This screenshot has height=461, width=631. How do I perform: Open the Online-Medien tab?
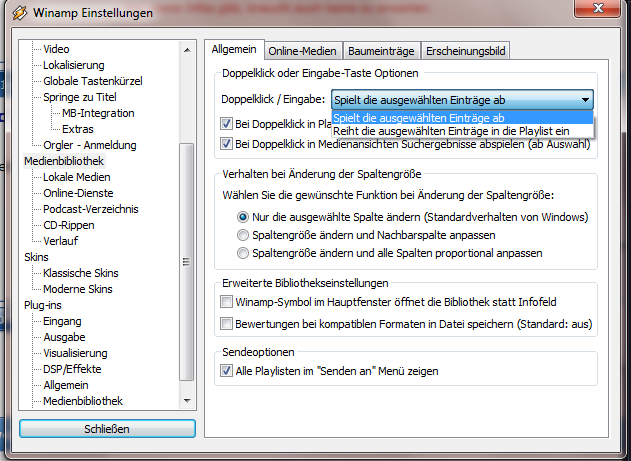[302, 51]
